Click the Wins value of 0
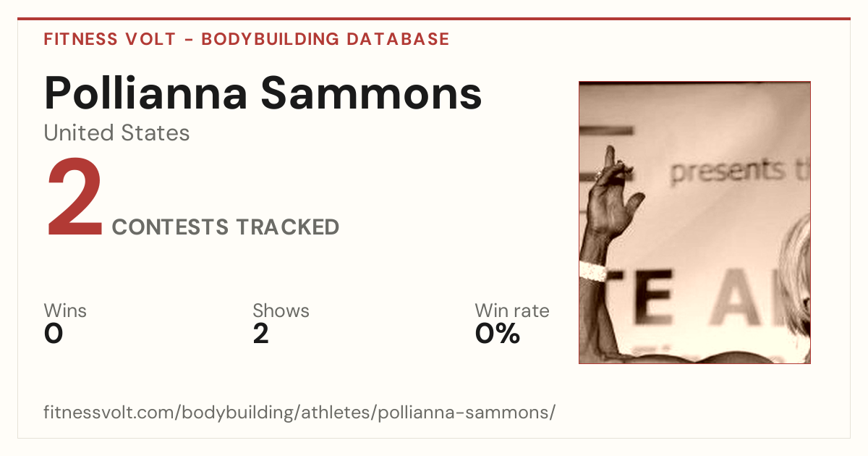 [54, 334]
